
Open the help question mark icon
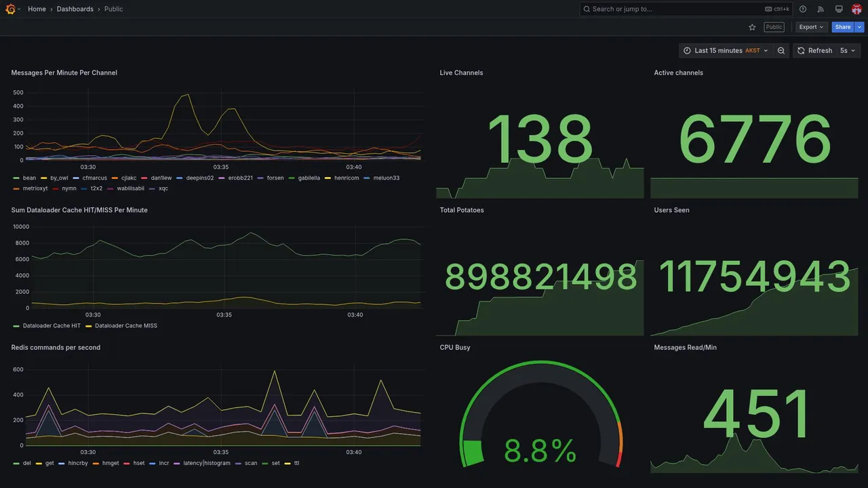click(x=803, y=9)
